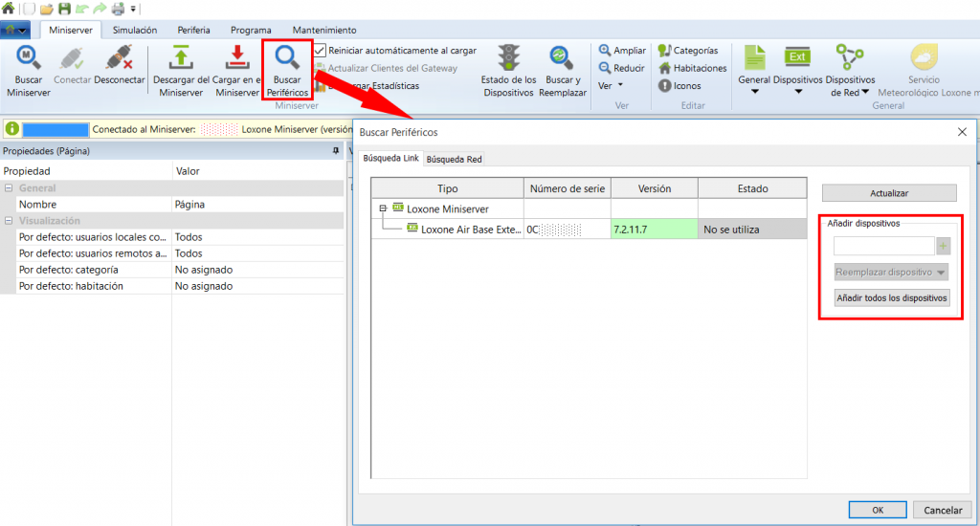Switch to the Búsqueda Red tab
980x526 pixels.
pos(454,159)
